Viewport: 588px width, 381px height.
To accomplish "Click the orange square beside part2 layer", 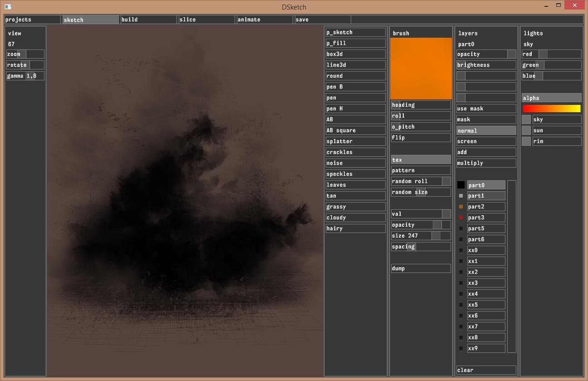I will [461, 207].
